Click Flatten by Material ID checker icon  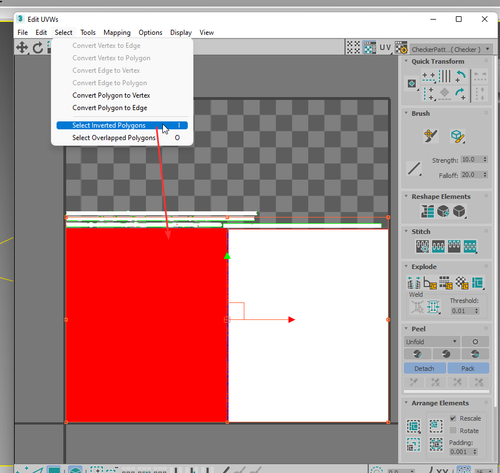[x=462, y=283]
